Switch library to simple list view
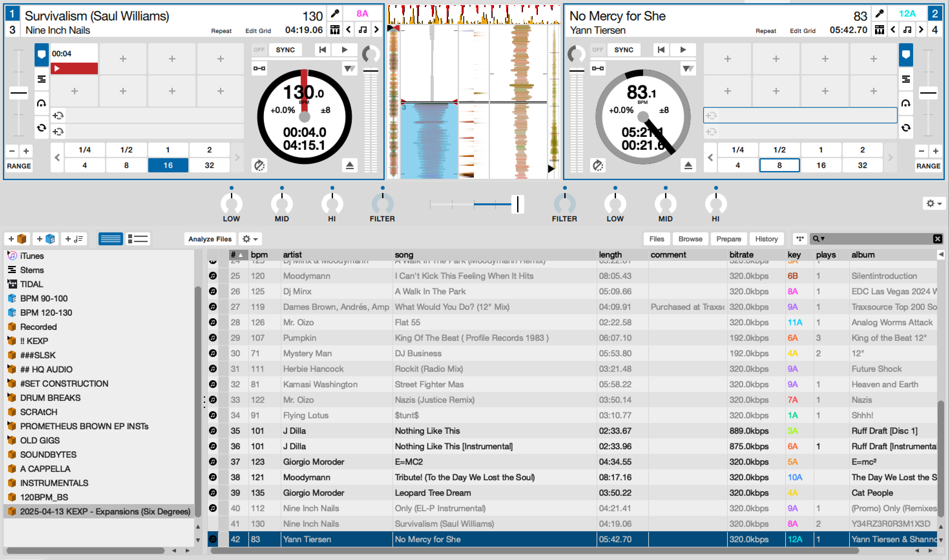 point(110,239)
